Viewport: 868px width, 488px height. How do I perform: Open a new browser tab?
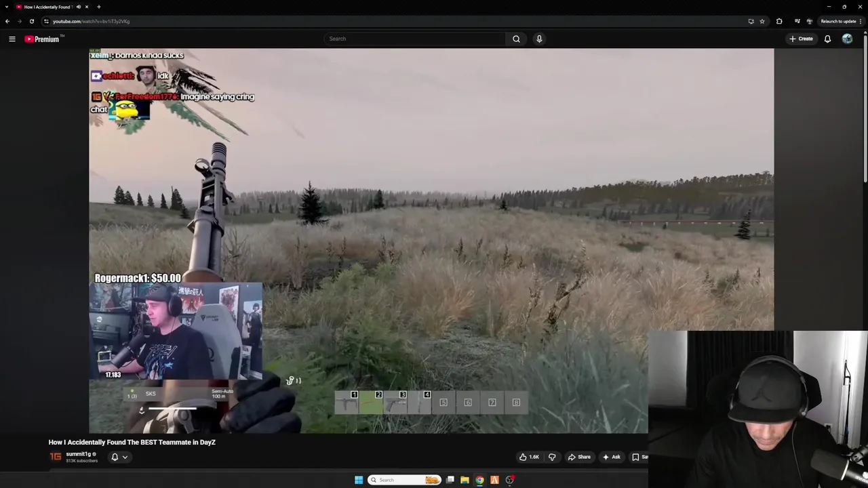99,7
